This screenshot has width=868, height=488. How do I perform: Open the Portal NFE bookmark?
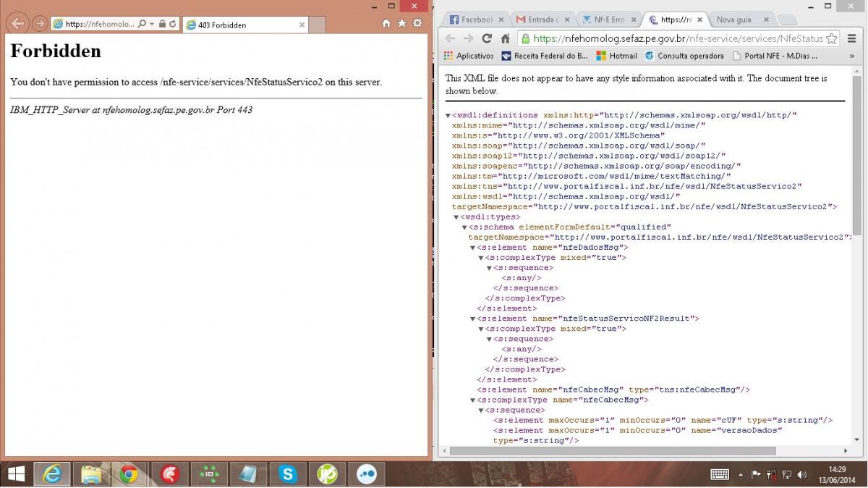pos(775,56)
